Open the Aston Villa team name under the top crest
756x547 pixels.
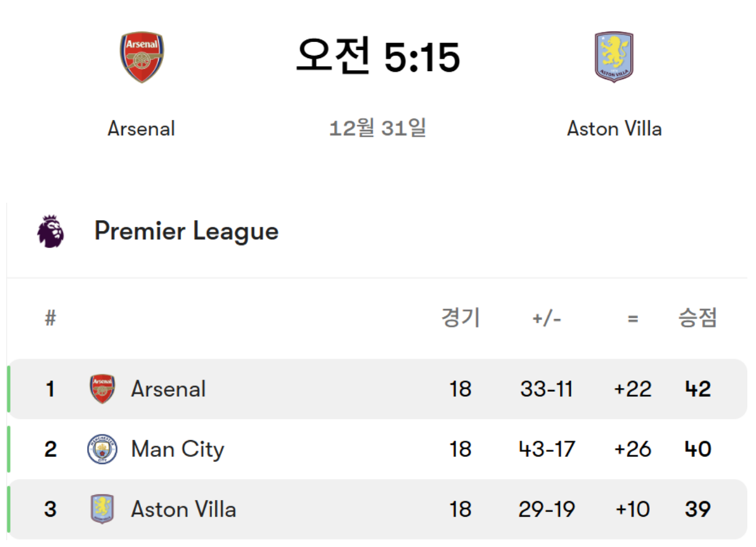pos(614,129)
